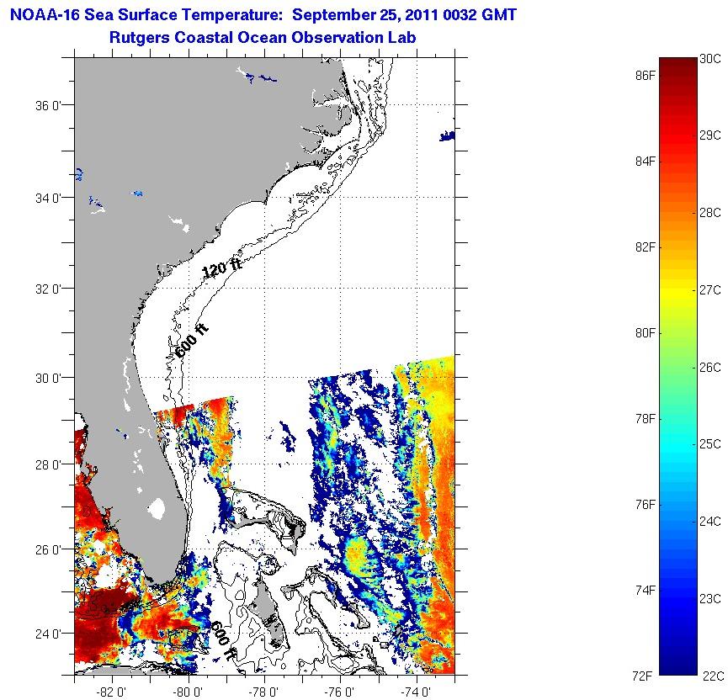Viewport: 728px width, 700px height.
Task: Pick the yellow band of the colorbar
Action: [x=678, y=293]
